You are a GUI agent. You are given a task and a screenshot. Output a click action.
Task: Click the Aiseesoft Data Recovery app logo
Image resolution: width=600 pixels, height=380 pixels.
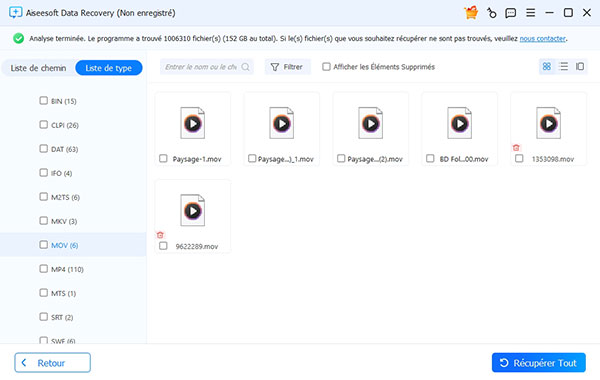tap(15, 13)
